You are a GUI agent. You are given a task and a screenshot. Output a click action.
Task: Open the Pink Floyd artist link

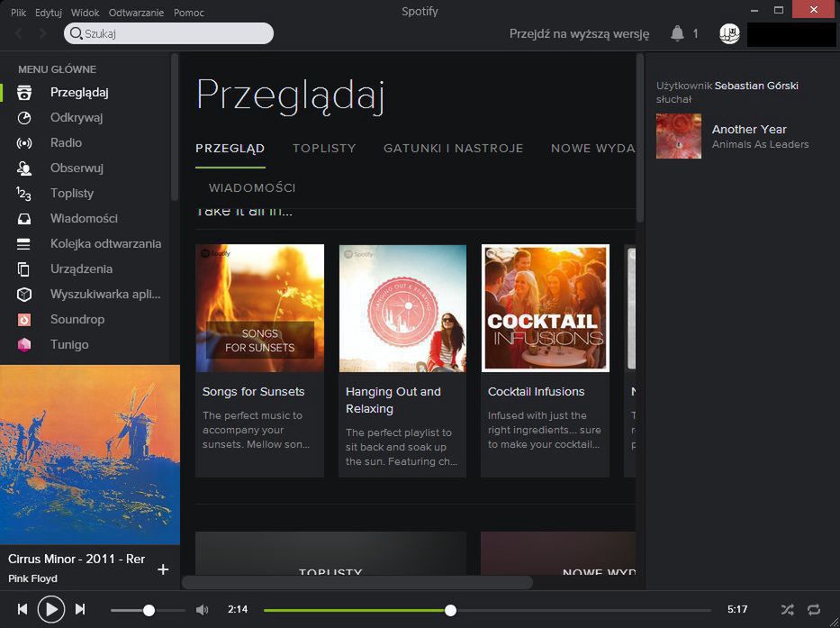pos(32,578)
